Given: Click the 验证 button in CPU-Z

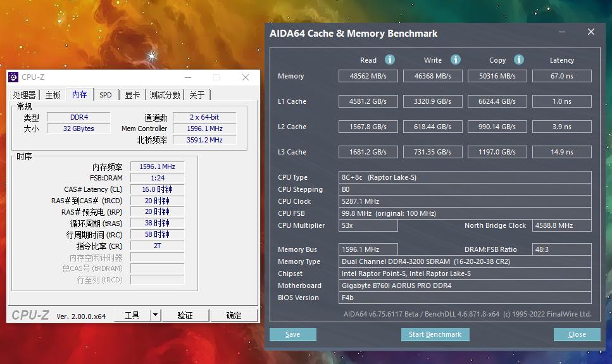Looking at the screenshot, I should 185,315.
